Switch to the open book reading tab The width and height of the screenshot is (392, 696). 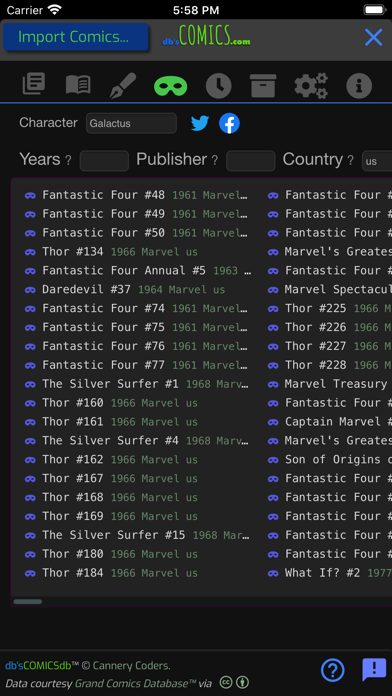(78, 84)
